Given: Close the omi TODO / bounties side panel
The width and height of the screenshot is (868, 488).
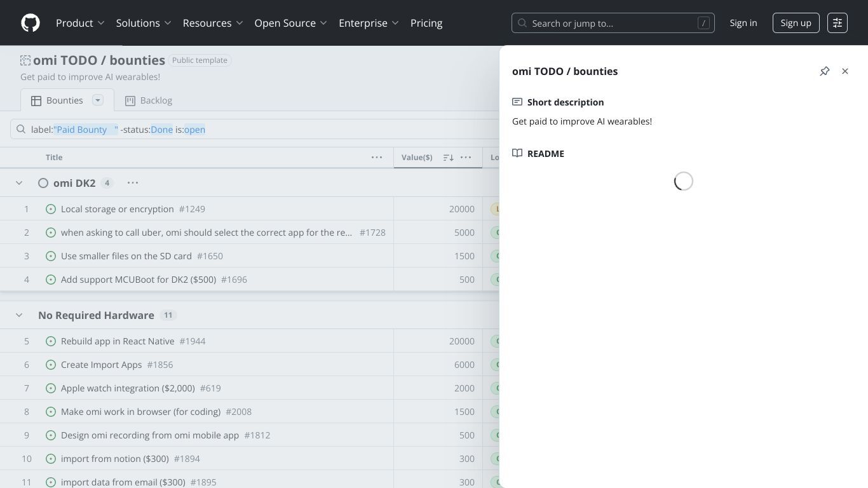Looking at the screenshot, I should click(x=845, y=71).
